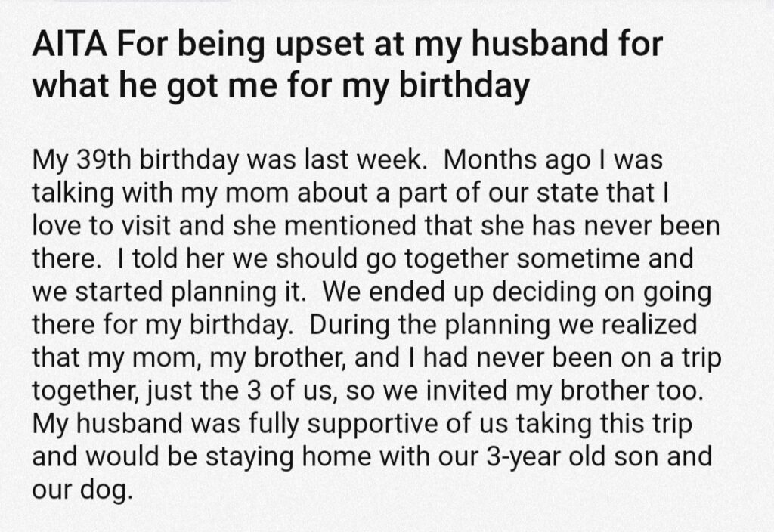
Task: Open the AITA post title heading
Action: point(347,65)
